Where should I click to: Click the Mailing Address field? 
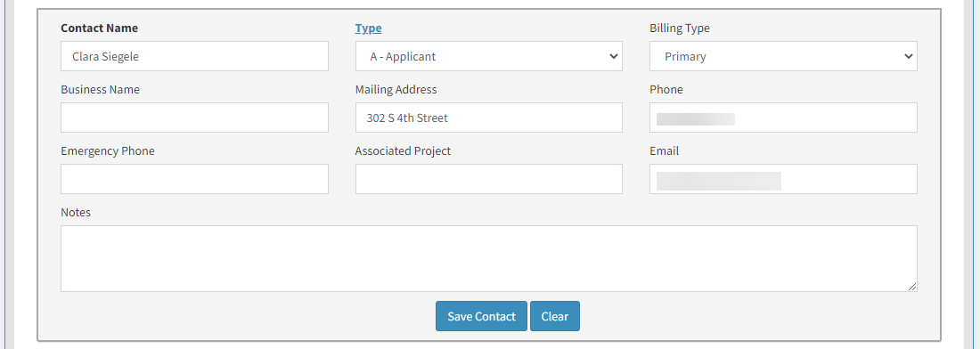point(489,118)
